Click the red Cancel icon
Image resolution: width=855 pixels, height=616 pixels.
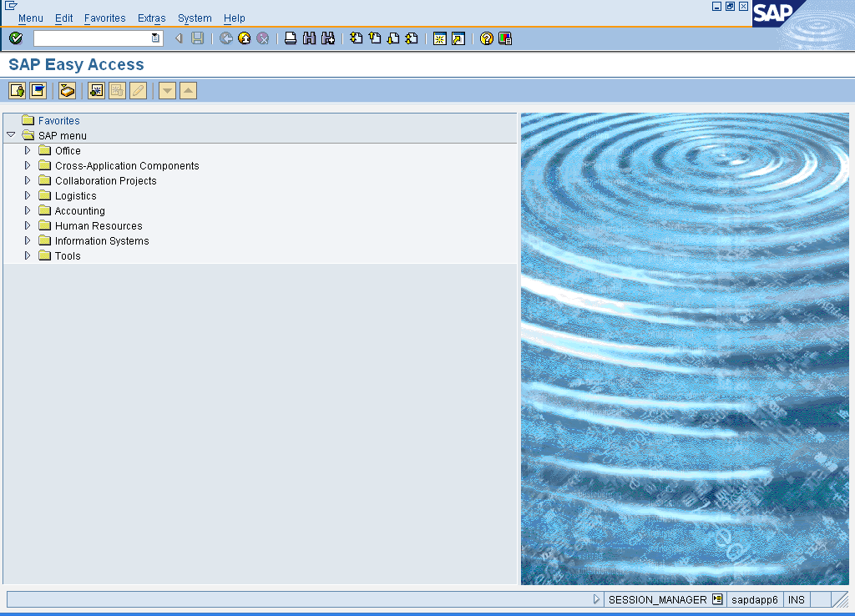point(263,38)
